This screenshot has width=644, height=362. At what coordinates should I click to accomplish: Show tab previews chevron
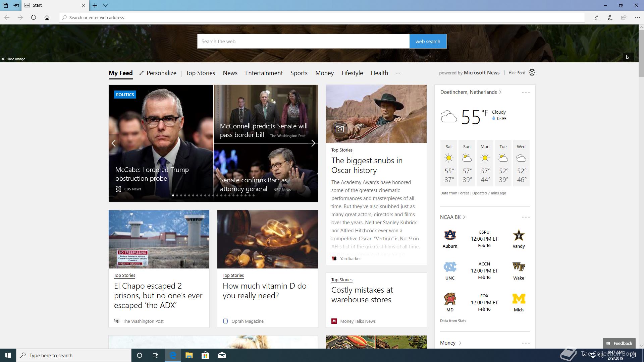pyautogui.click(x=105, y=5)
